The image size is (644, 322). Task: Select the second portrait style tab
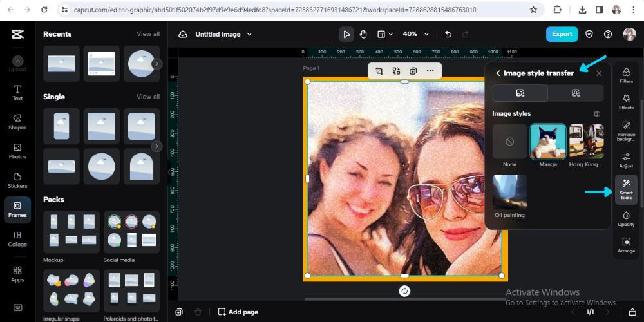click(576, 93)
